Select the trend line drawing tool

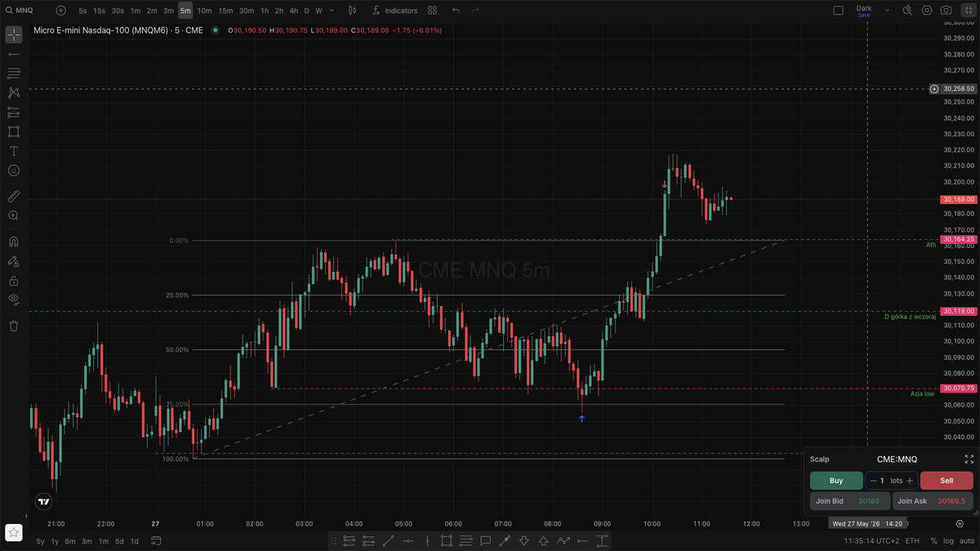14,54
